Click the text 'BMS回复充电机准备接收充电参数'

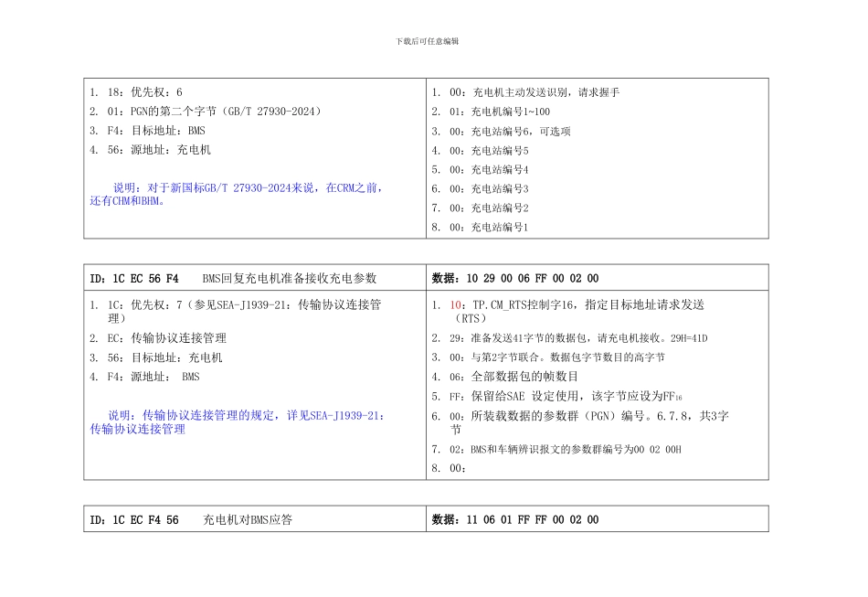coord(290,278)
